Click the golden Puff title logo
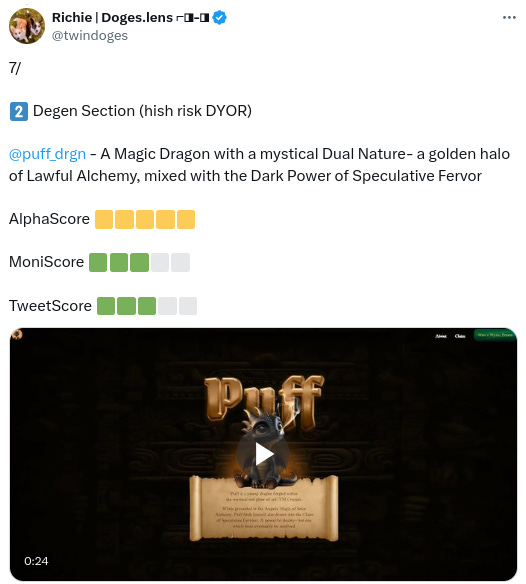Viewport: 526px width, 584px height. point(264,400)
